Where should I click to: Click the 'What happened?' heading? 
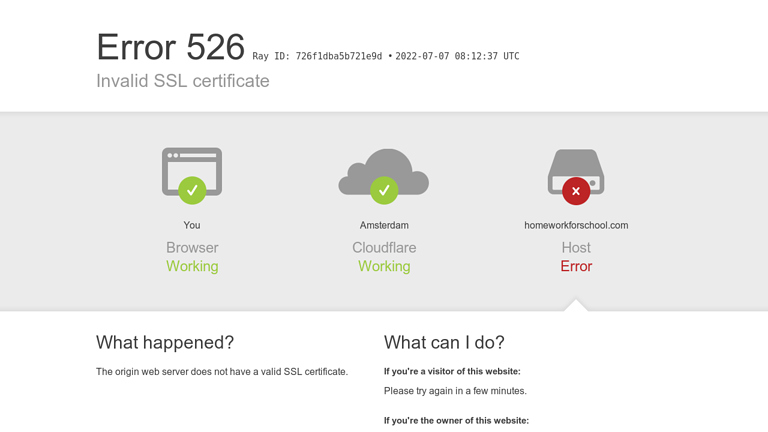[x=165, y=342]
